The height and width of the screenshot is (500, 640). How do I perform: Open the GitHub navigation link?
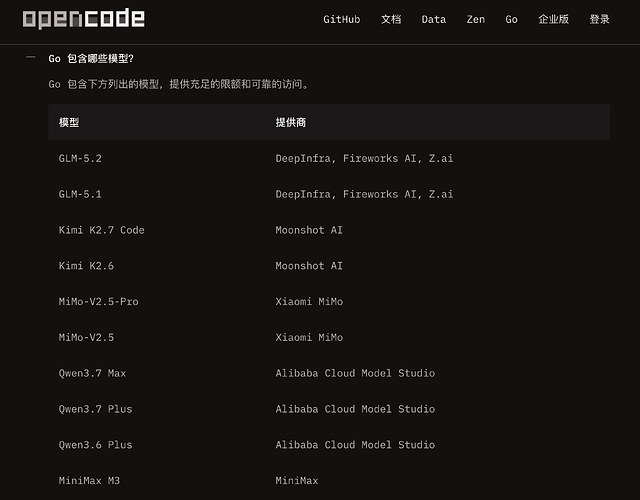pos(342,19)
